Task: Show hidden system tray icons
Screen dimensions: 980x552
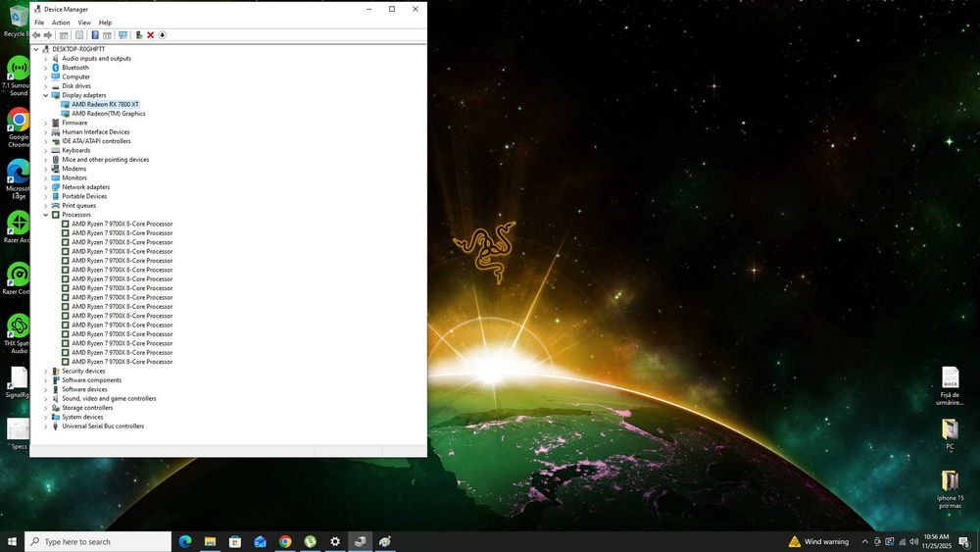Action: click(865, 542)
